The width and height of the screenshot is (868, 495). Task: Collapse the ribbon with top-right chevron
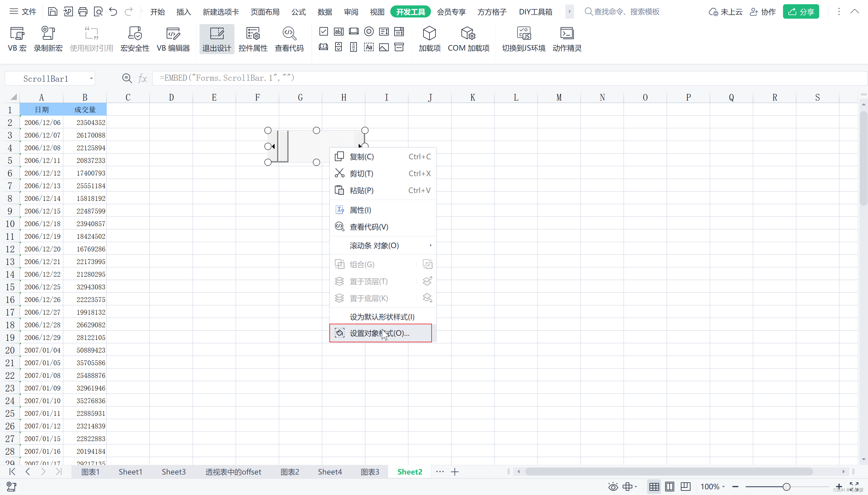855,11
